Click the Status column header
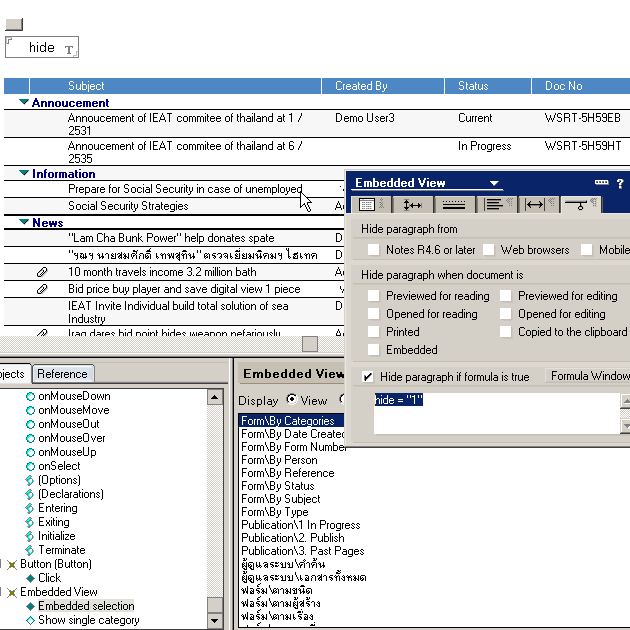630x630 pixels. pyautogui.click(x=488, y=86)
